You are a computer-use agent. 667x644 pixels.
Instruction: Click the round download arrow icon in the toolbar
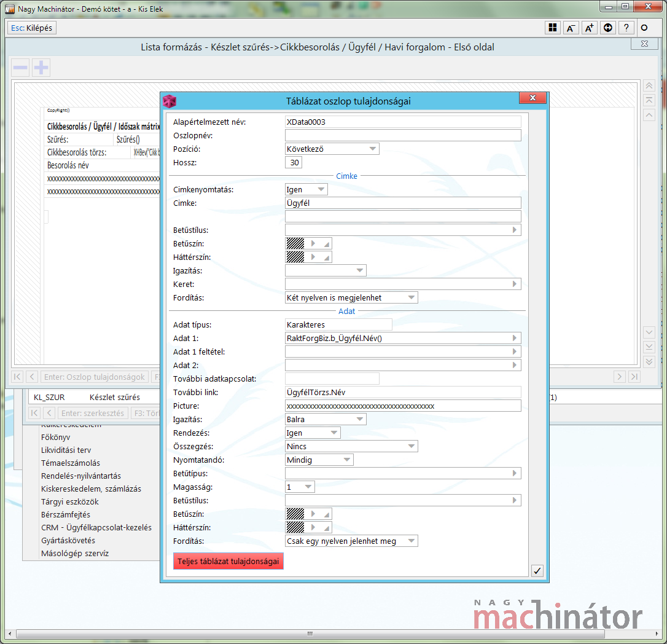tap(608, 28)
